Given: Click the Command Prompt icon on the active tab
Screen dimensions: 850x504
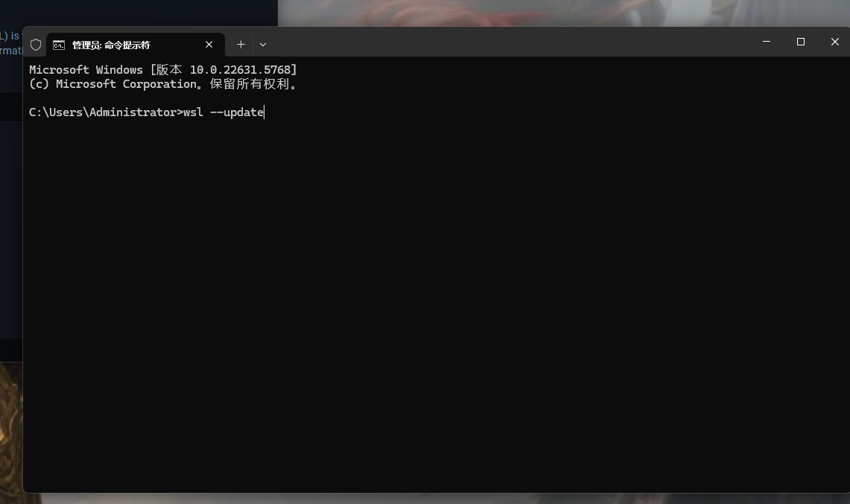Looking at the screenshot, I should pyautogui.click(x=58, y=45).
